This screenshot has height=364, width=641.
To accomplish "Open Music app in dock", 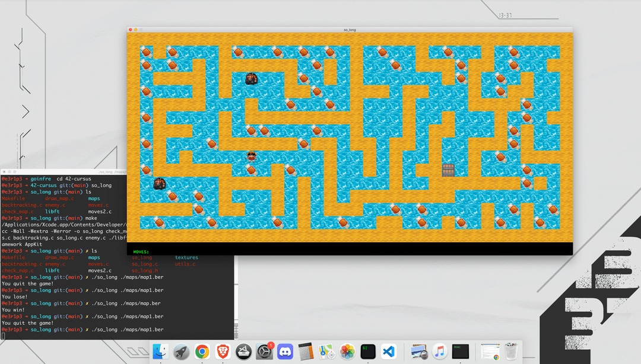I will click(440, 352).
